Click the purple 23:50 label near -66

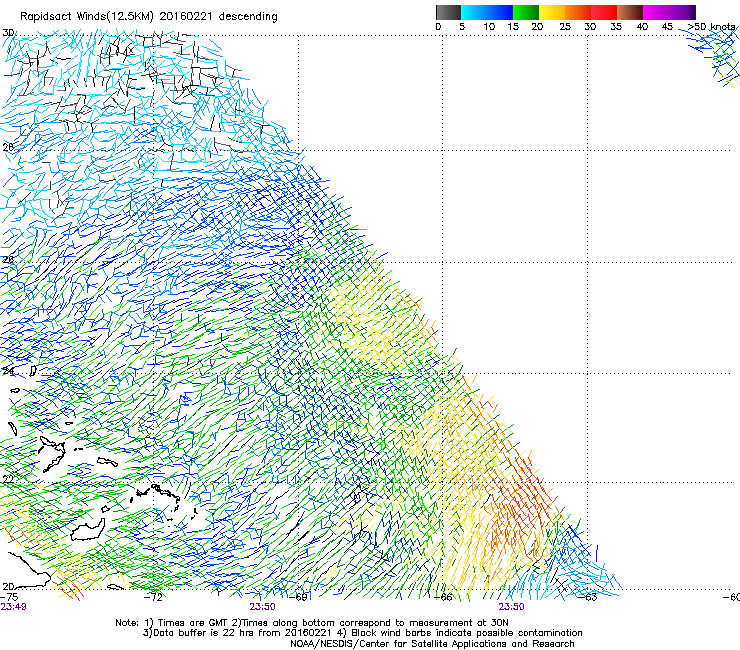coord(512,607)
